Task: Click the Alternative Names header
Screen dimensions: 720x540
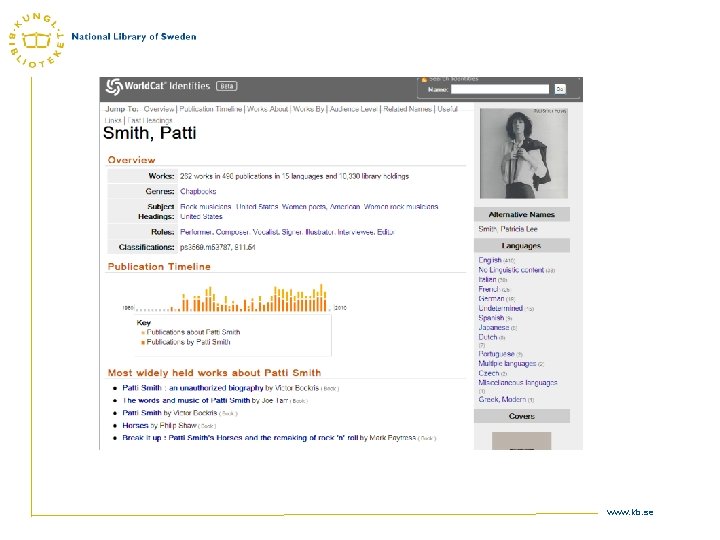Action: (522, 214)
